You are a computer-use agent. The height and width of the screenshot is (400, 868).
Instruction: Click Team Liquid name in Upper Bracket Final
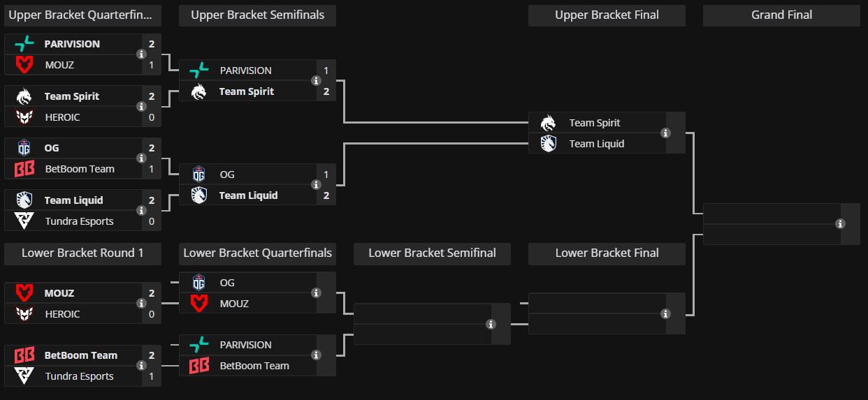tap(596, 144)
